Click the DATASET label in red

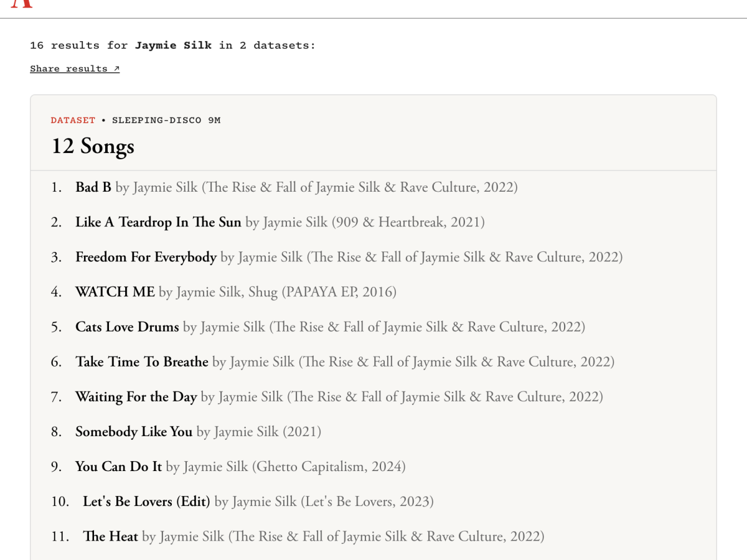(x=73, y=120)
